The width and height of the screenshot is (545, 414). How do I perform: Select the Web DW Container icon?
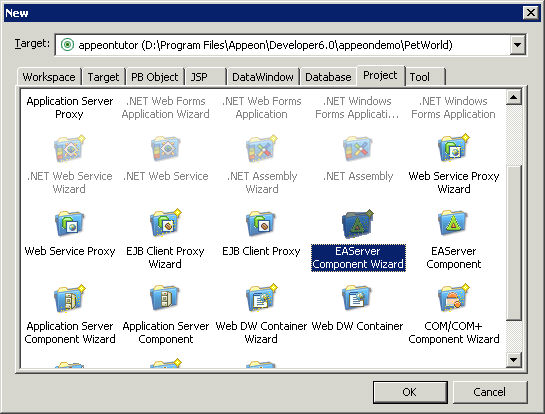(x=357, y=298)
